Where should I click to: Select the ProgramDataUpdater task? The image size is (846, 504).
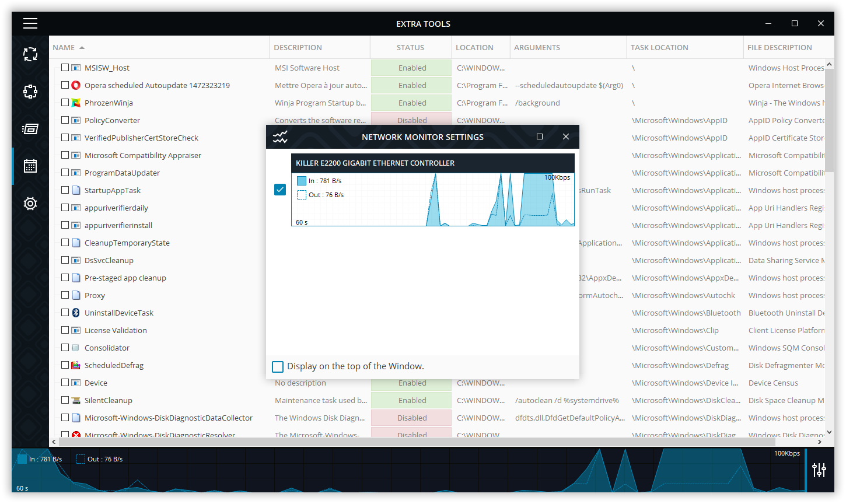(x=122, y=173)
